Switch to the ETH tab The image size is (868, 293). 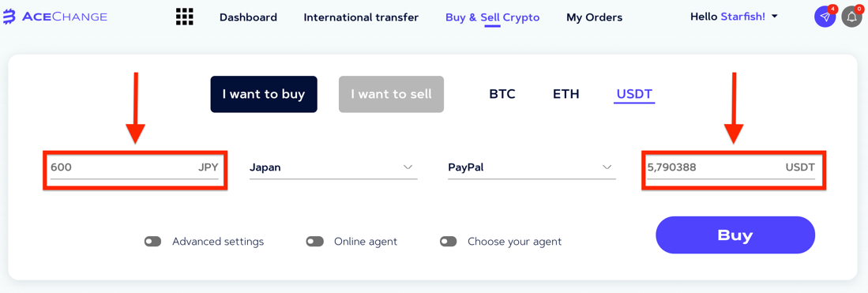tap(566, 94)
